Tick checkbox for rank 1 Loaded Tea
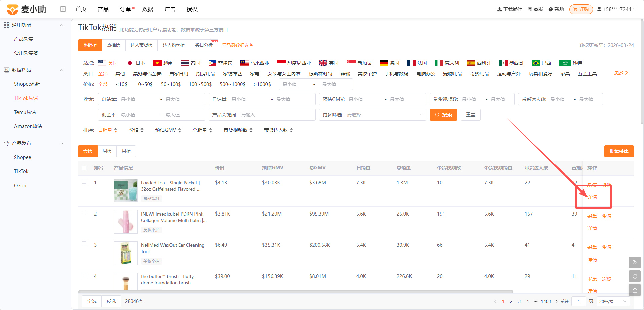This screenshot has height=310, width=644. point(84,181)
